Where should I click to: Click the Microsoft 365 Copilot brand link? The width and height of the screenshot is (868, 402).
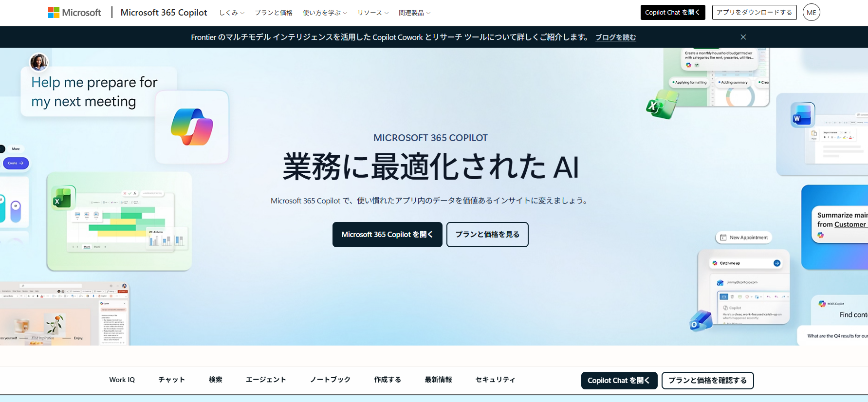pos(164,13)
